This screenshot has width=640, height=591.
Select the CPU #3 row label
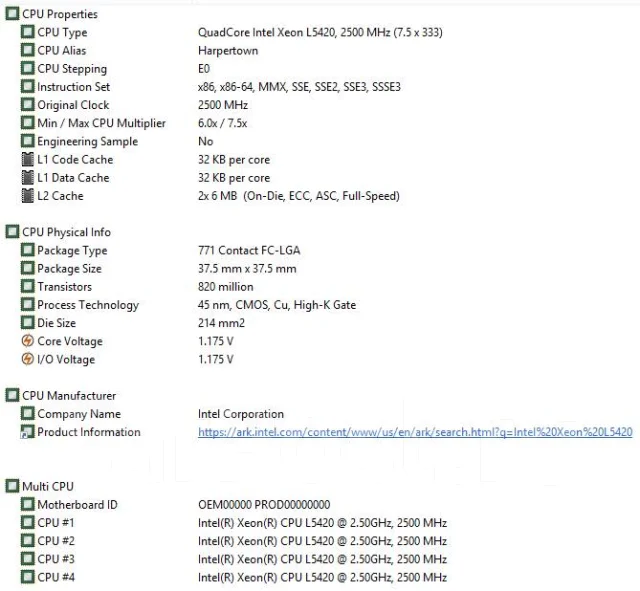56,559
